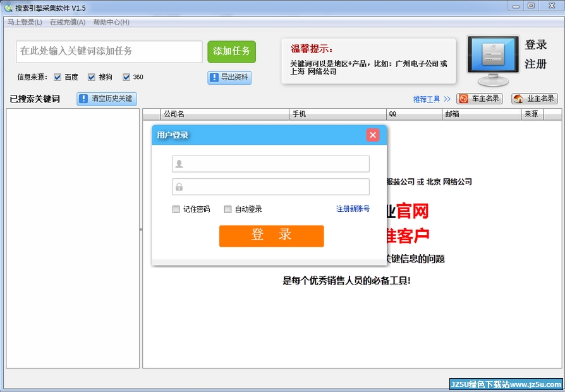Open the 马上登录(L) menu
This screenshot has width=565, height=392.
click(x=25, y=22)
